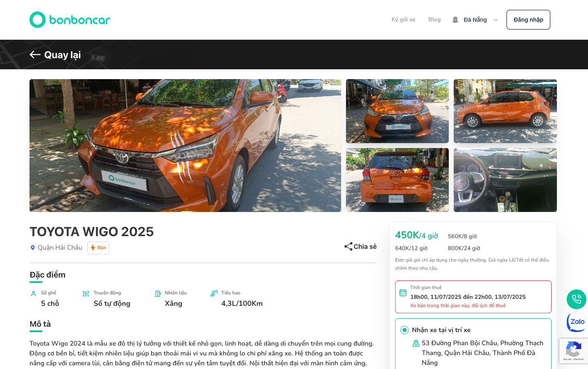Screen dimensions: 588x369
Task: Click the map pin next to Quận Hải Châu
Action: click(33, 248)
